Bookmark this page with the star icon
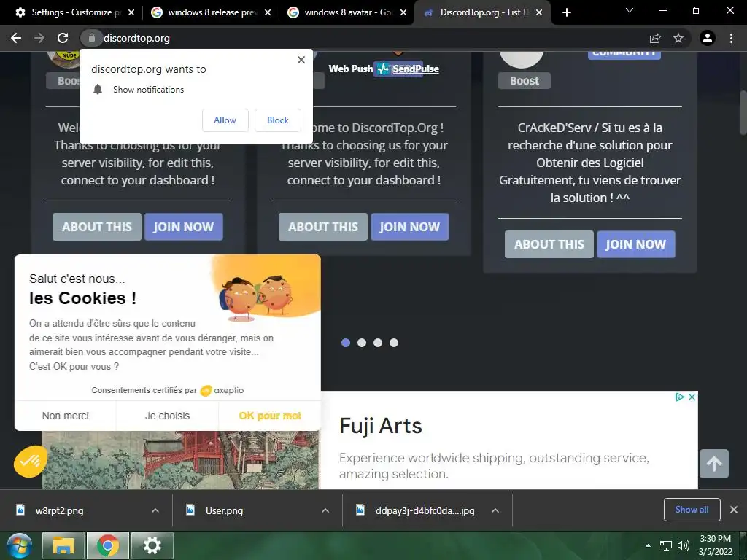 click(x=678, y=38)
